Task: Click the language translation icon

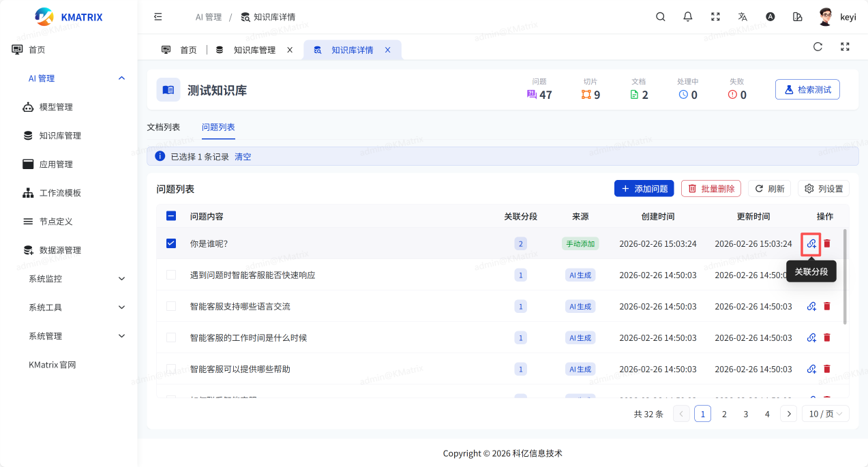Action: (743, 17)
